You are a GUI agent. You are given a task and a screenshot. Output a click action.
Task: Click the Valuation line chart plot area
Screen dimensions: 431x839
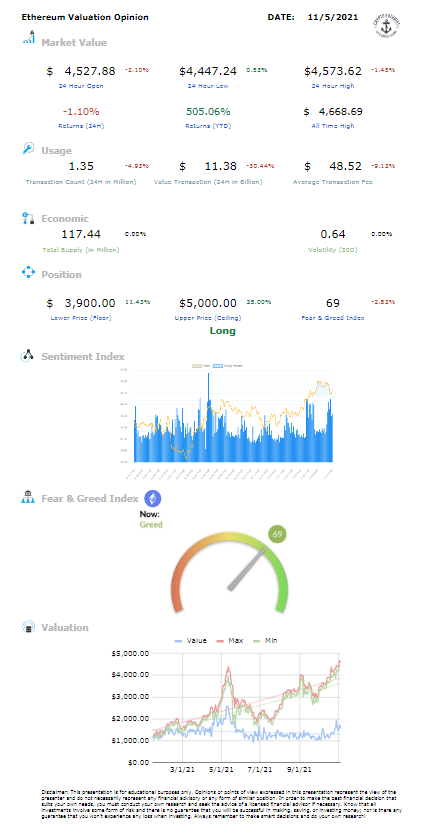(247, 707)
